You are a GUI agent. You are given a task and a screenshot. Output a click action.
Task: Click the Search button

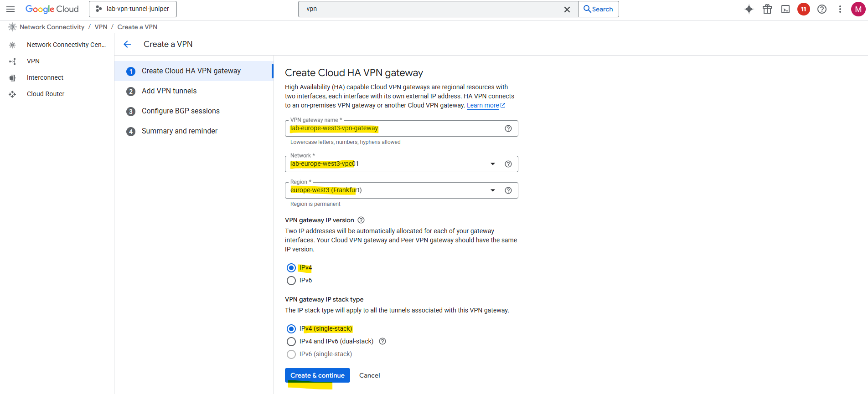[x=599, y=9]
